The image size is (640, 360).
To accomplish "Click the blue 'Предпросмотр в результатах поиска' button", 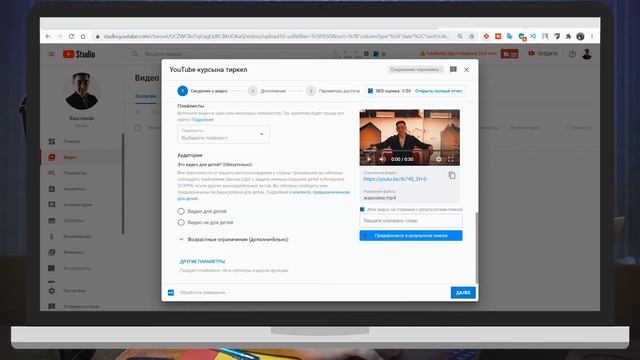I will click(x=411, y=236).
